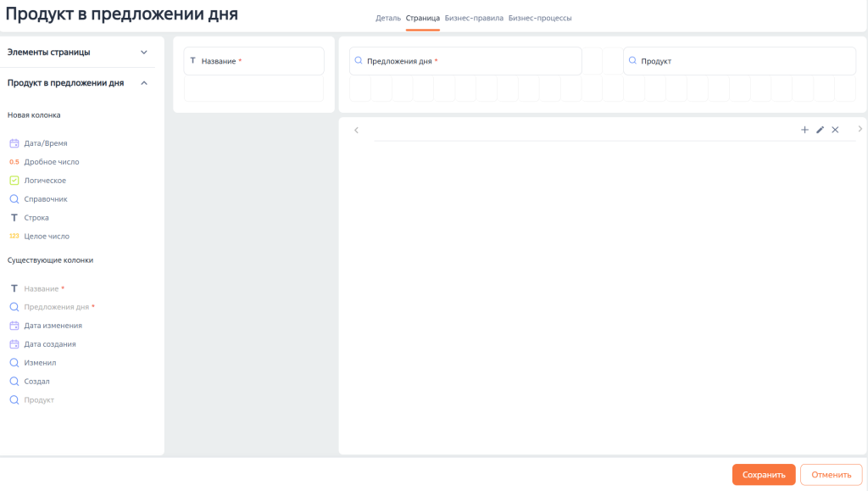The width and height of the screenshot is (868, 491).
Task: Click the X icon to remove tab
Action: coord(835,130)
